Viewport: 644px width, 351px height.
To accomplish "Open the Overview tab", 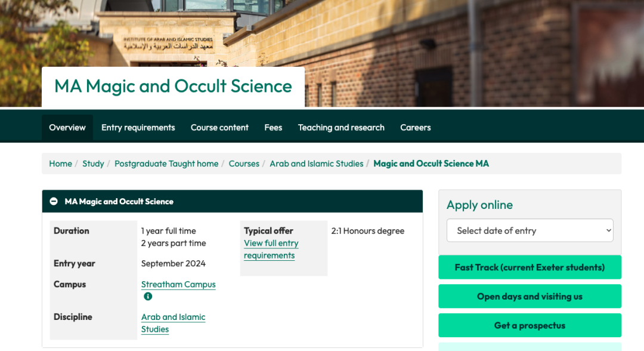I will coord(67,127).
